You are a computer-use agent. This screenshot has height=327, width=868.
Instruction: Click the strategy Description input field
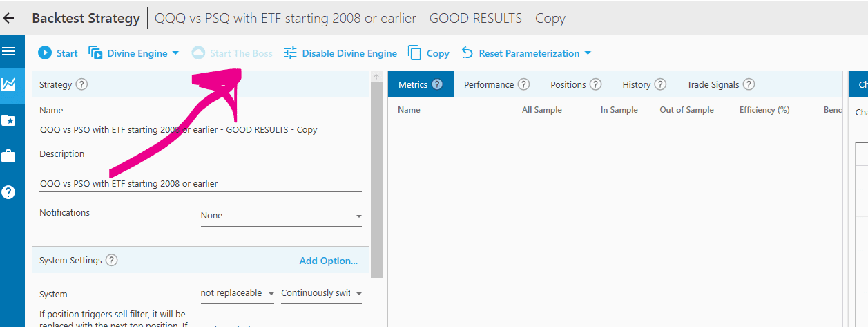[x=200, y=183]
